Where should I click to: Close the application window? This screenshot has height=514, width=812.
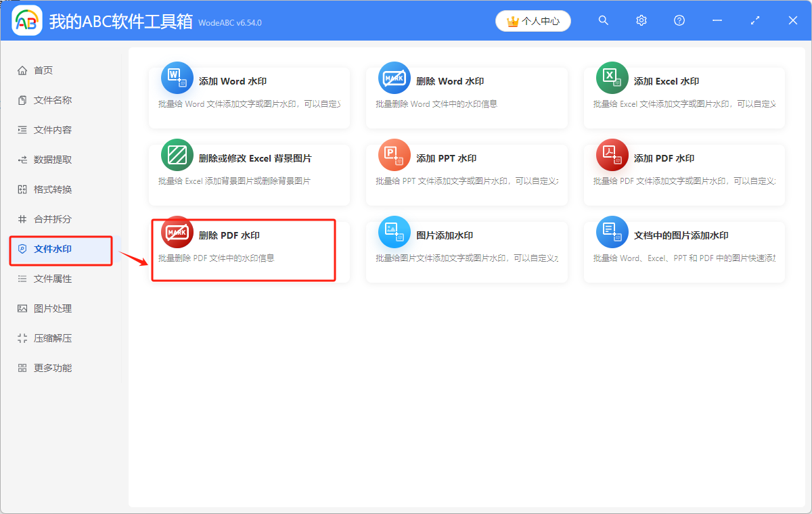793,20
